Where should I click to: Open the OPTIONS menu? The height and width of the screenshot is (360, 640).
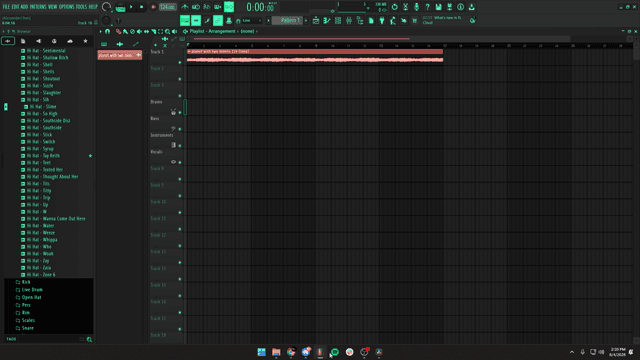pos(67,7)
